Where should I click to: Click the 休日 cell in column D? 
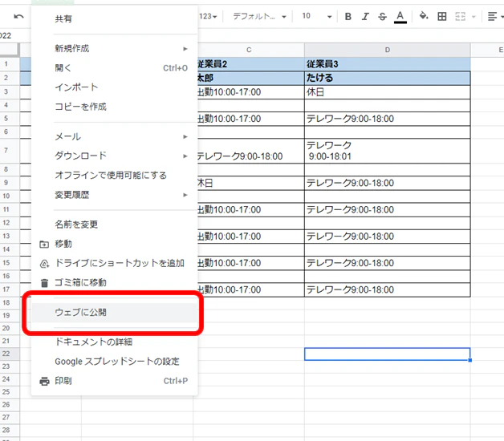tap(388, 92)
